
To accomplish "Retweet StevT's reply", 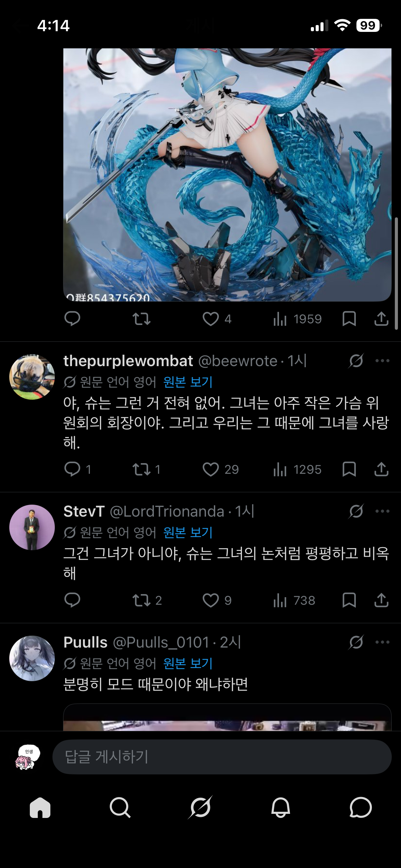I will tap(147, 600).
